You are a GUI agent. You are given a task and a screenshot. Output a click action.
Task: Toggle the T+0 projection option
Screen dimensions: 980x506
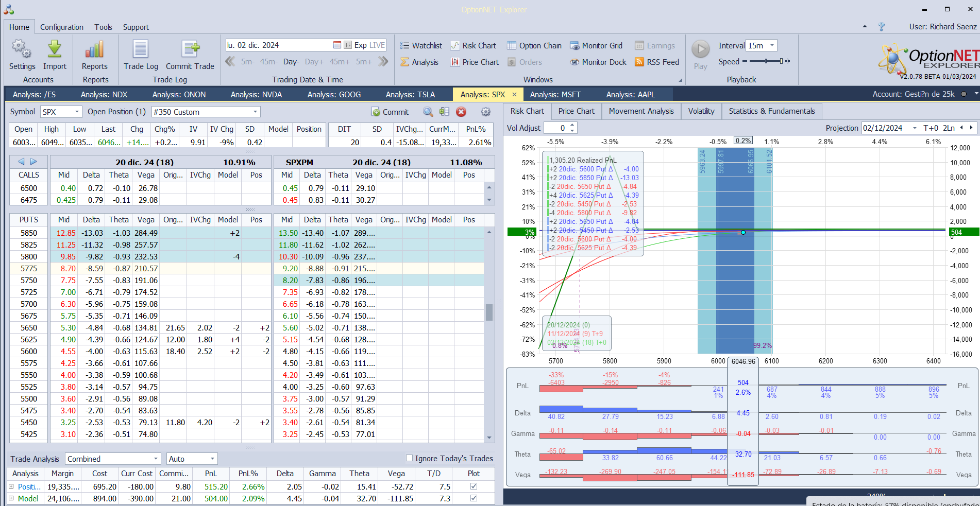[932, 128]
